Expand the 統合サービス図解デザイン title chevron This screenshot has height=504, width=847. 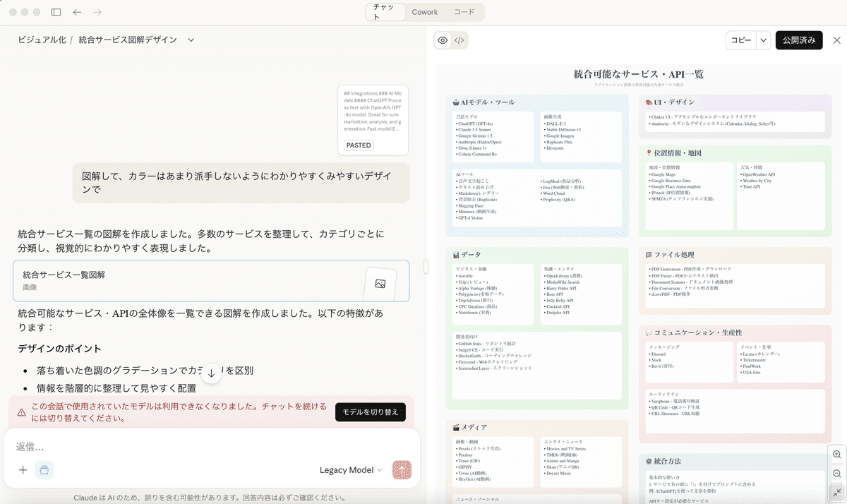point(191,40)
